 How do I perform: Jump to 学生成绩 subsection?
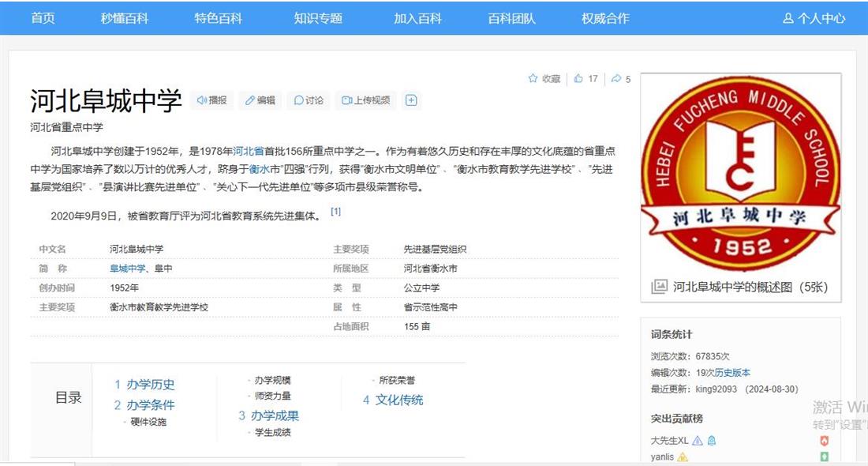point(272,433)
